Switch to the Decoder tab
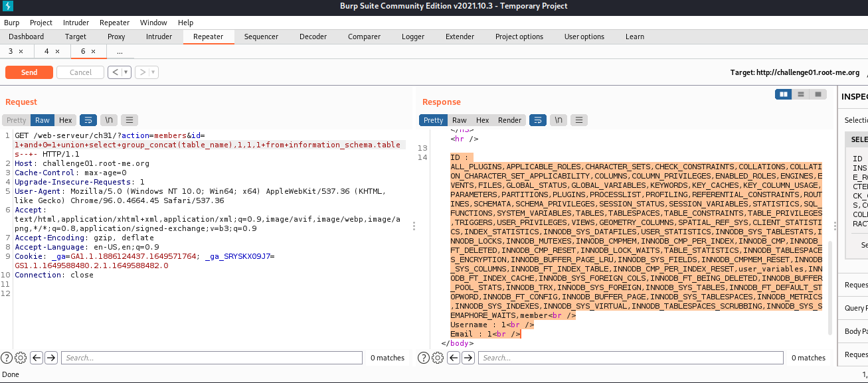Image resolution: width=868 pixels, height=383 pixels. point(313,37)
